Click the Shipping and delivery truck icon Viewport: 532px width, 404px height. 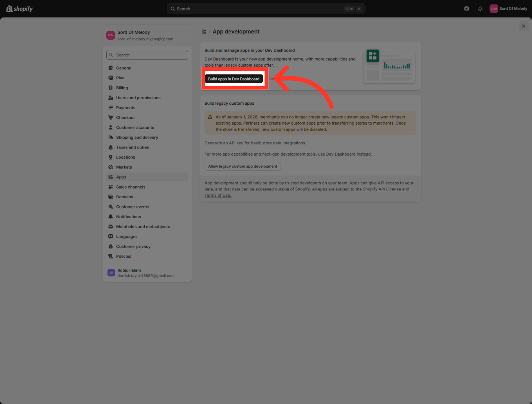click(x=111, y=137)
